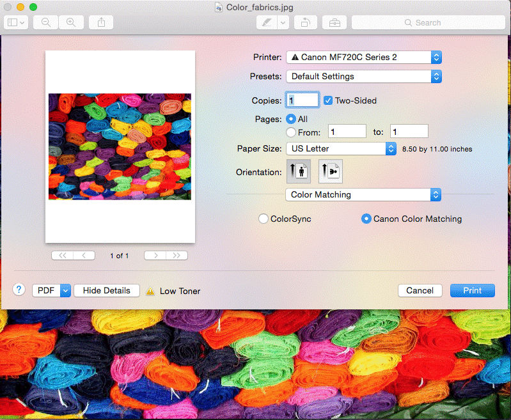Click the yellow minimize window button
Image resolution: width=511 pixels, height=420 pixels.
point(20,7)
